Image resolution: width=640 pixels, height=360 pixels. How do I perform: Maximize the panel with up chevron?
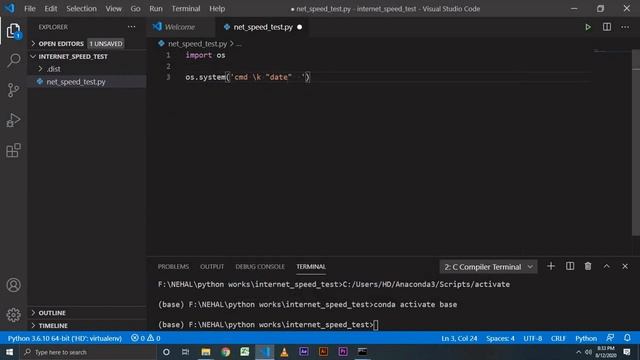click(607, 266)
